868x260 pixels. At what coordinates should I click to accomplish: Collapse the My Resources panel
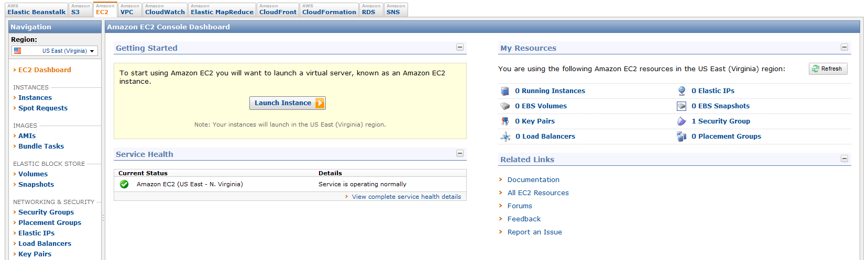(x=844, y=47)
